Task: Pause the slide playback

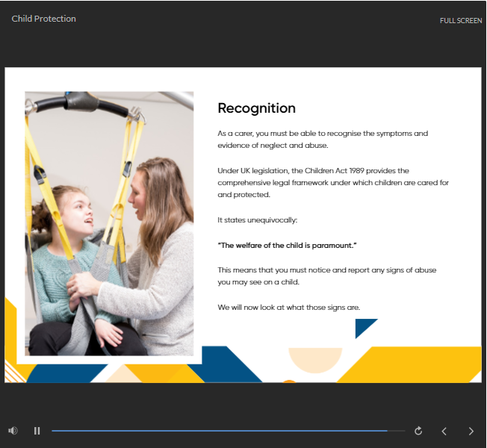Action: (x=37, y=431)
